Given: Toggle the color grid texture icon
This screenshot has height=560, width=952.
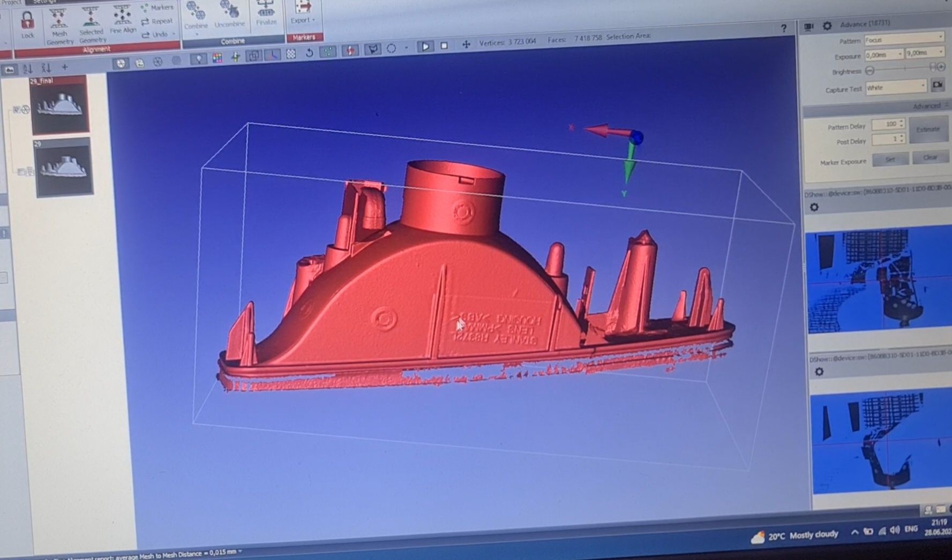Looking at the screenshot, I should coord(217,58).
